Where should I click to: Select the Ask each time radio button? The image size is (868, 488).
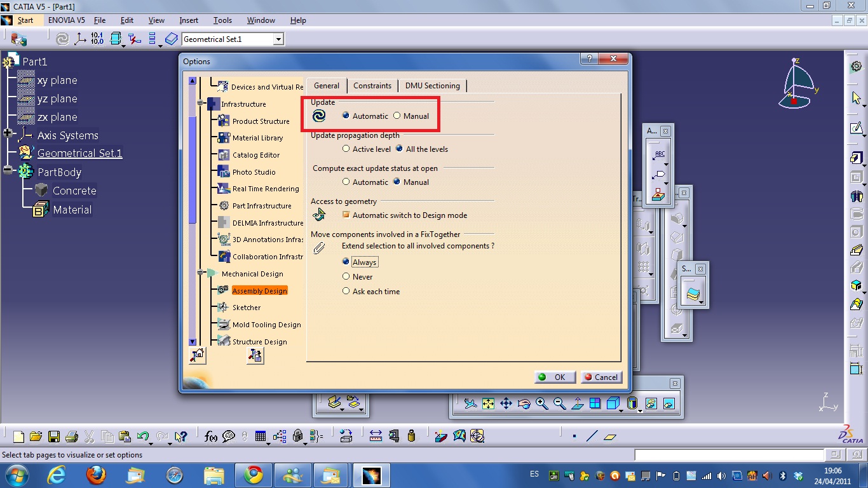coord(346,291)
